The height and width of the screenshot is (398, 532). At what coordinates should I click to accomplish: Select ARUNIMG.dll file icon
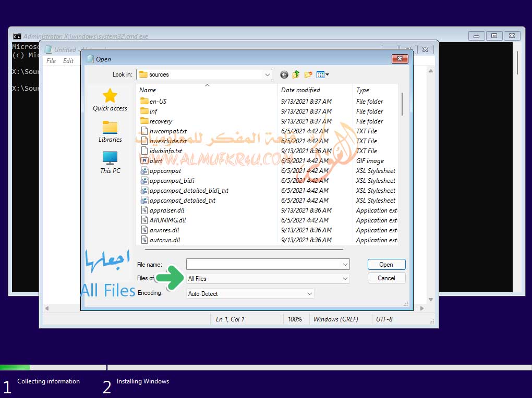coord(144,220)
